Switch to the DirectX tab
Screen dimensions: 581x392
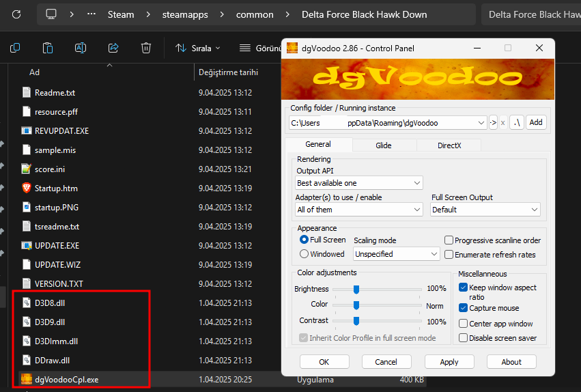coord(449,145)
